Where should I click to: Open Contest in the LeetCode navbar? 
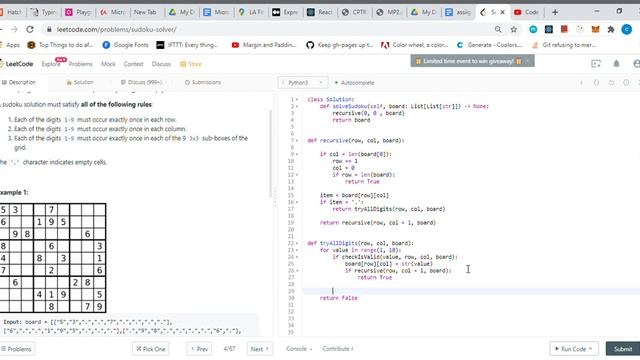point(133,64)
